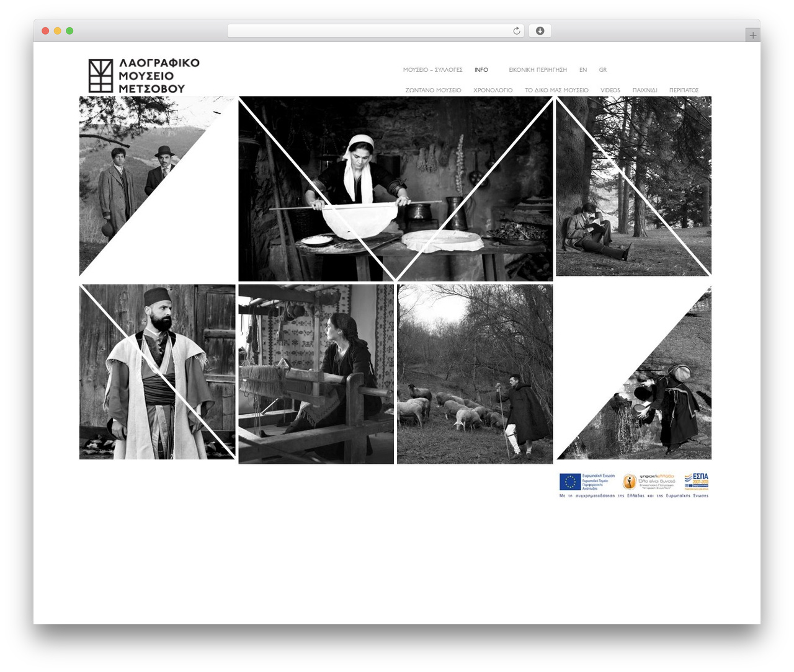Open the ΜΟΥΣΕΙΟ – ΣΥΛΛΟΓΕΣ menu
The height and width of the screenshot is (672, 794).
pyautogui.click(x=432, y=70)
